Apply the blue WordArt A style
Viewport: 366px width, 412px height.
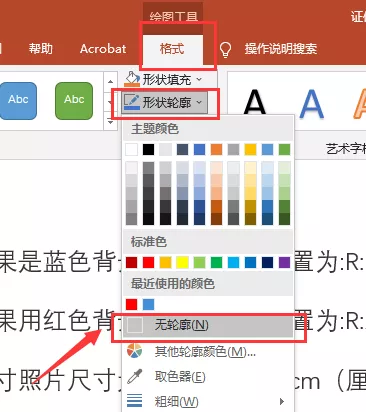311,103
